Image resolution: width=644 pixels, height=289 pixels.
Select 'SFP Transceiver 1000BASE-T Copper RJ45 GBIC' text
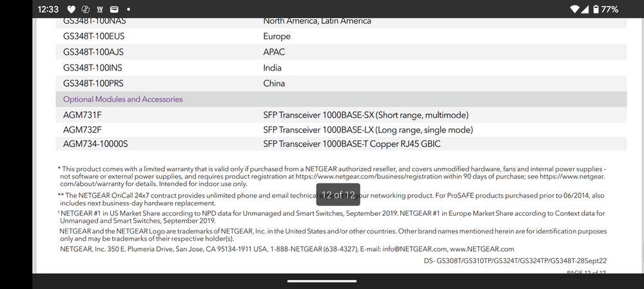(351, 144)
